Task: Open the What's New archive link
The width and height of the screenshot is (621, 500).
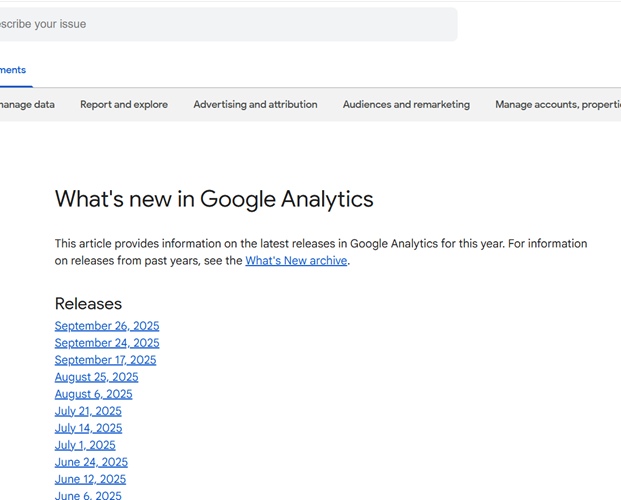Action: pos(296,261)
